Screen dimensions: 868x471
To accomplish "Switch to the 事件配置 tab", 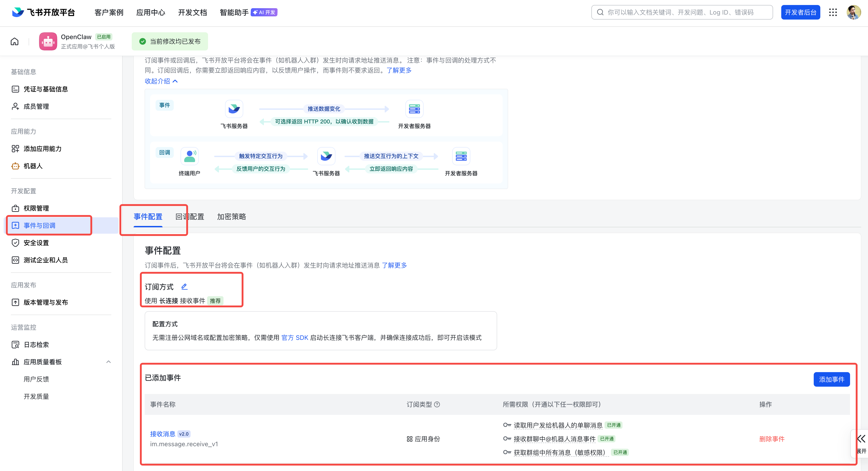I will click(148, 216).
